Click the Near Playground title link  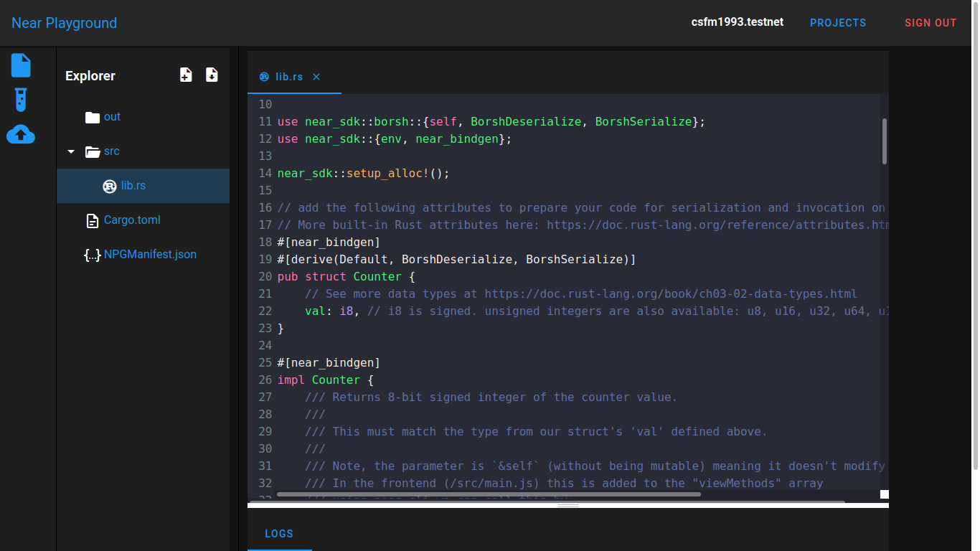[64, 23]
